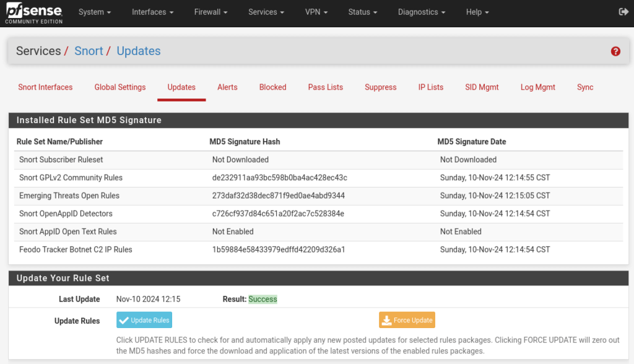The height and width of the screenshot is (364, 634).
Task: Open the VPN dropdown menu
Action: (316, 12)
